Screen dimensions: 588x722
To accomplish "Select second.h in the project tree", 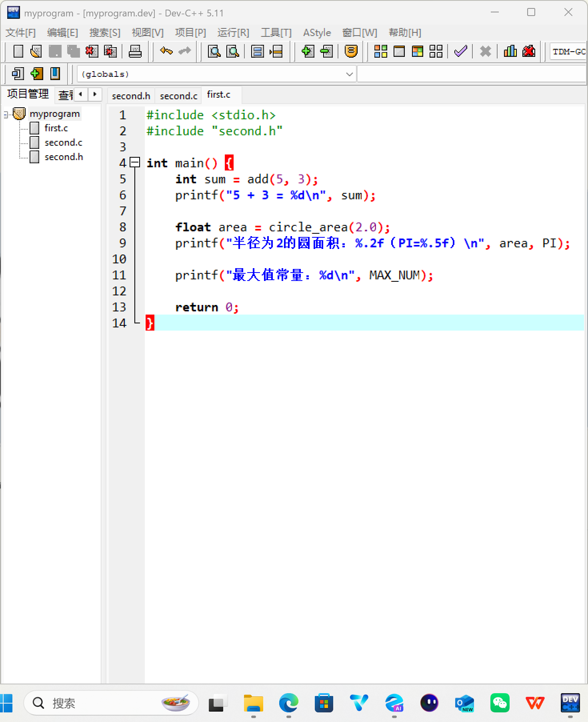I will (x=64, y=157).
